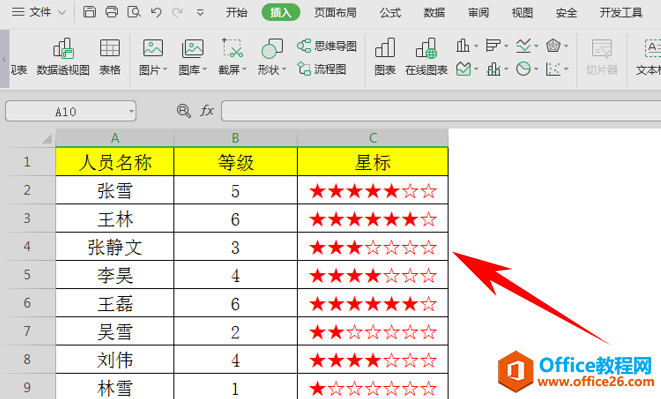Click the Save icon in quick access toolbar
The width and height of the screenshot is (661, 399).
[89, 12]
